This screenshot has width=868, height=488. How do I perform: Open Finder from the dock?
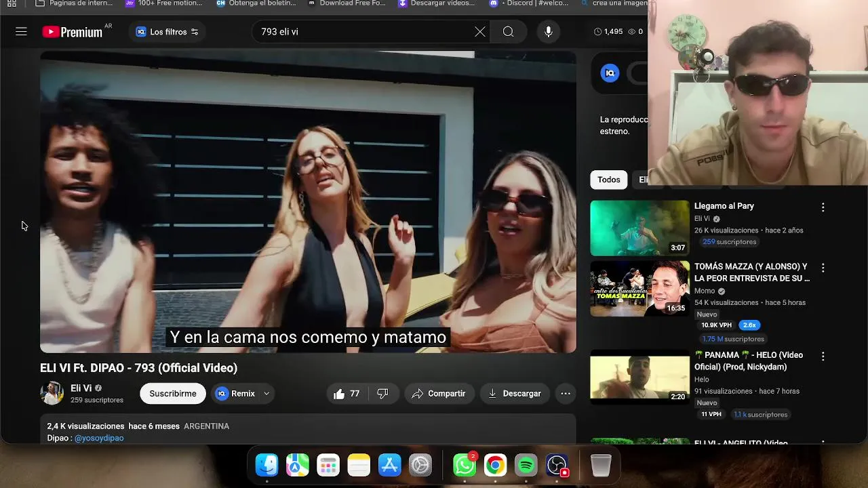pyautogui.click(x=267, y=465)
